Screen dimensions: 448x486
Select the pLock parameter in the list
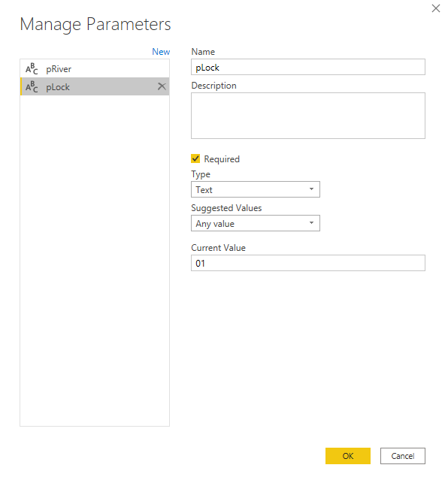click(x=95, y=87)
